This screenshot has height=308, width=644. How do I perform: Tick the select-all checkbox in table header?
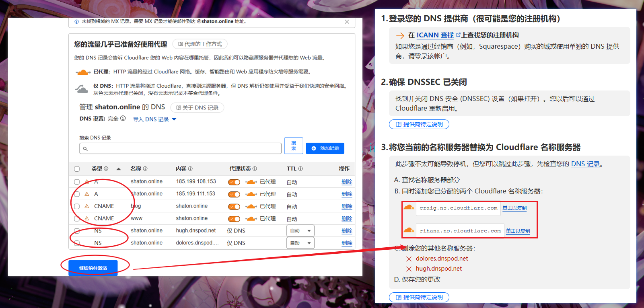pyautogui.click(x=77, y=169)
